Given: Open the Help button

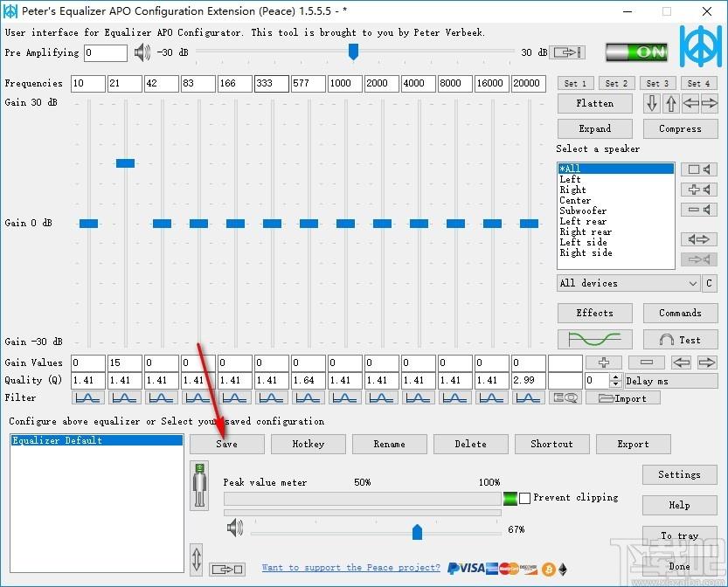Looking at the screenshot, I should [680, 505].
